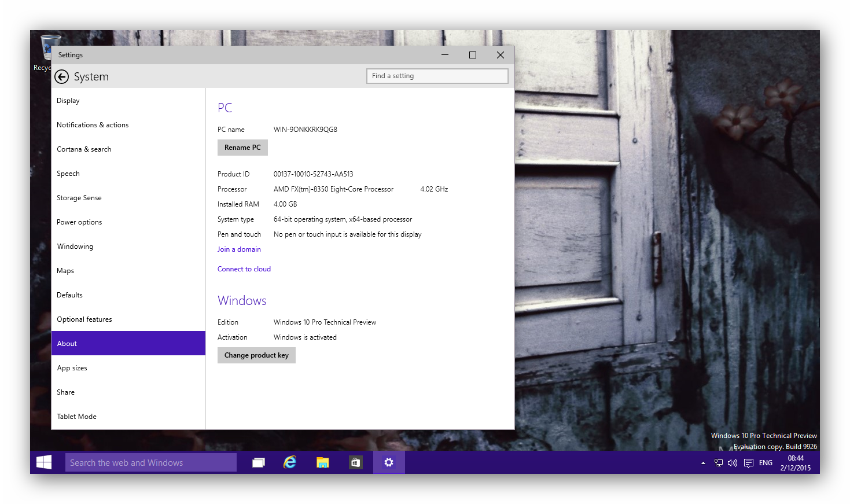Go to Notifications & actions
Image resolution: width=850 pixels, height=504 pixels.
(128, 125)
